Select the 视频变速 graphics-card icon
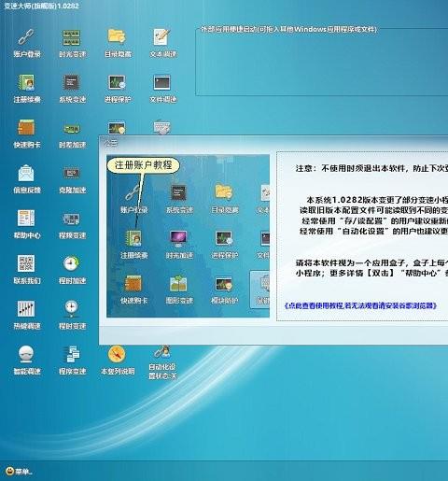 click(x=72, y=219)
